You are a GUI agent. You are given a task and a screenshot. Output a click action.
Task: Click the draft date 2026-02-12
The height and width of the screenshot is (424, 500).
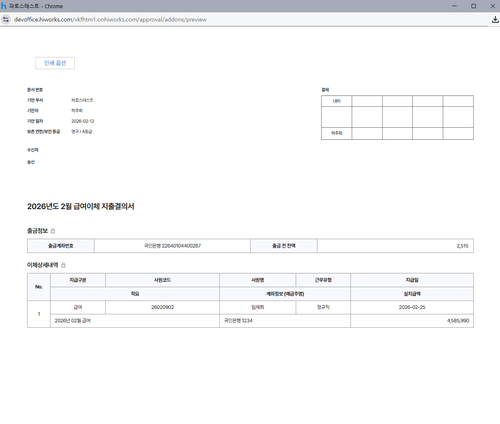tap(83, 121)
